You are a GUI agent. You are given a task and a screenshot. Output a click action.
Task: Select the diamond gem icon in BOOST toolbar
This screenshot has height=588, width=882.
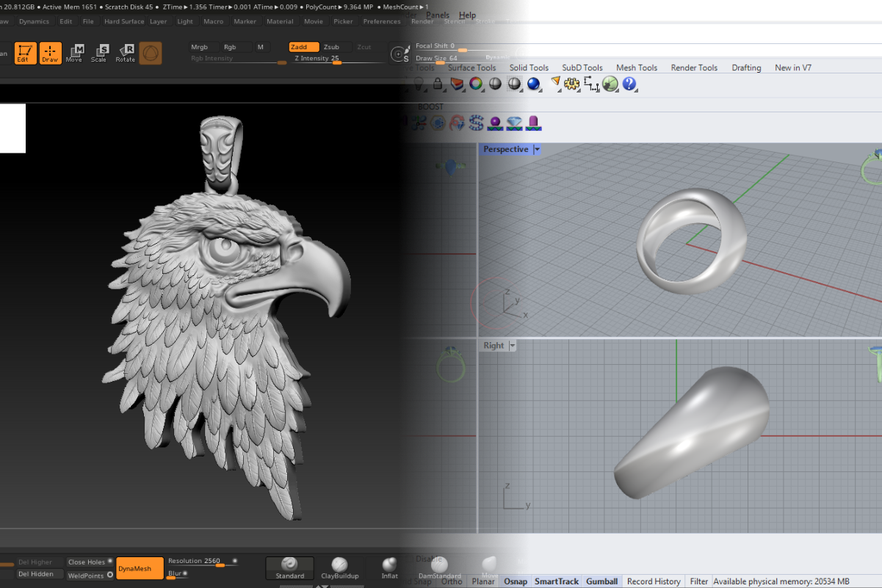(x=514, y=123)
